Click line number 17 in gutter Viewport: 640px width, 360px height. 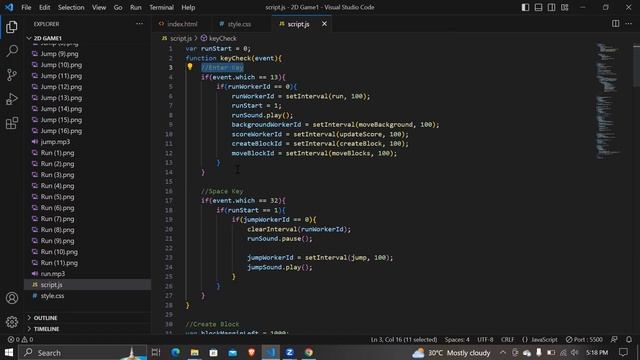[169, 200]
